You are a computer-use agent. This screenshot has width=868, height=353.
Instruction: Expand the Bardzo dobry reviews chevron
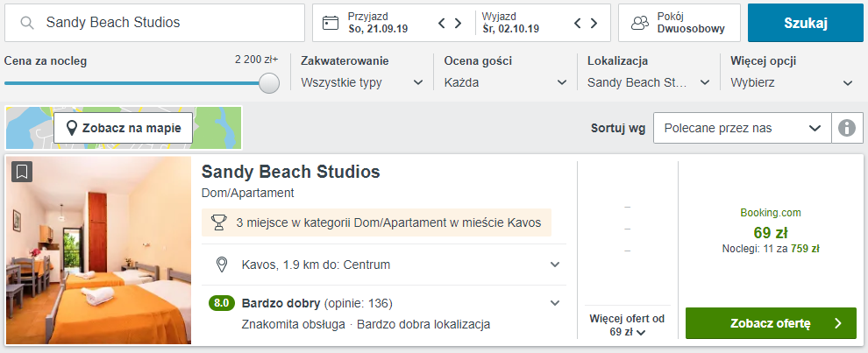click(x=555, y=303)
